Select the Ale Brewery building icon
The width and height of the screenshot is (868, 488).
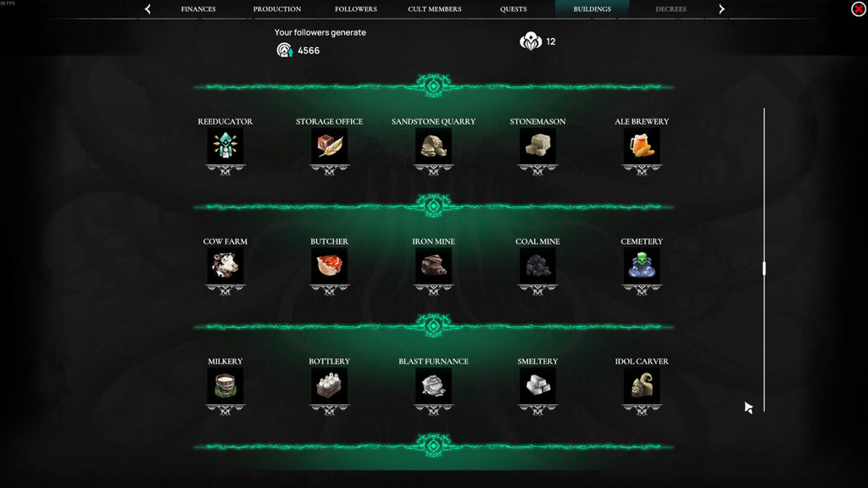click(x=642, y=146)
